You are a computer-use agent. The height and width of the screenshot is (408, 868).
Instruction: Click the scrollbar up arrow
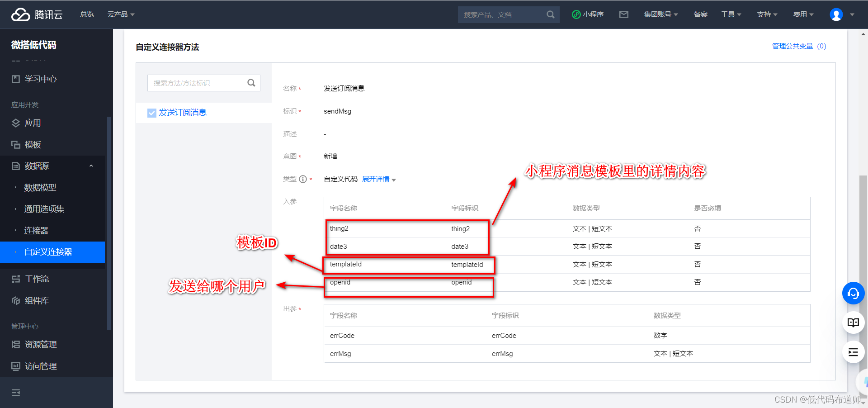pyautogui.click(x=863, y=34)
